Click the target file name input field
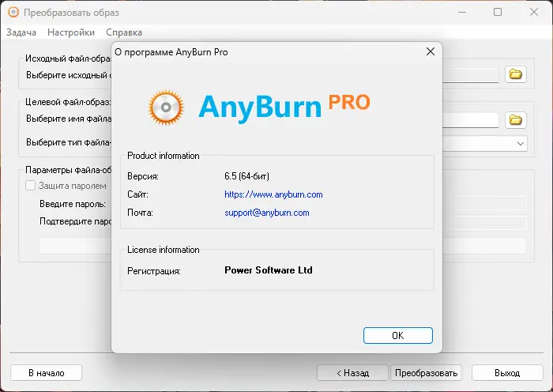553x392 pixels. click(x=470, y=120)
